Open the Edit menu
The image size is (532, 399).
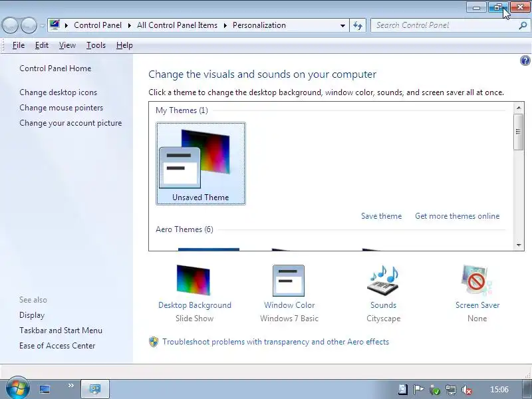42,45
